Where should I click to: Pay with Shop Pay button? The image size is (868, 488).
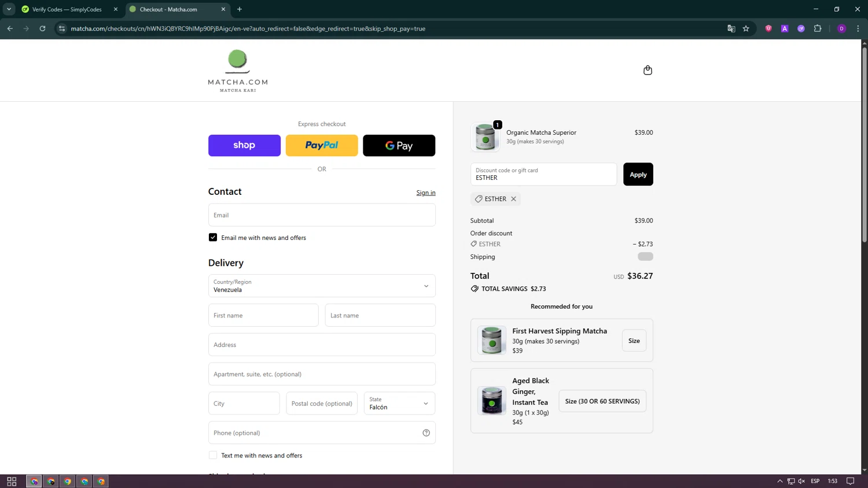pyautogui.click(x=244, y=145)
